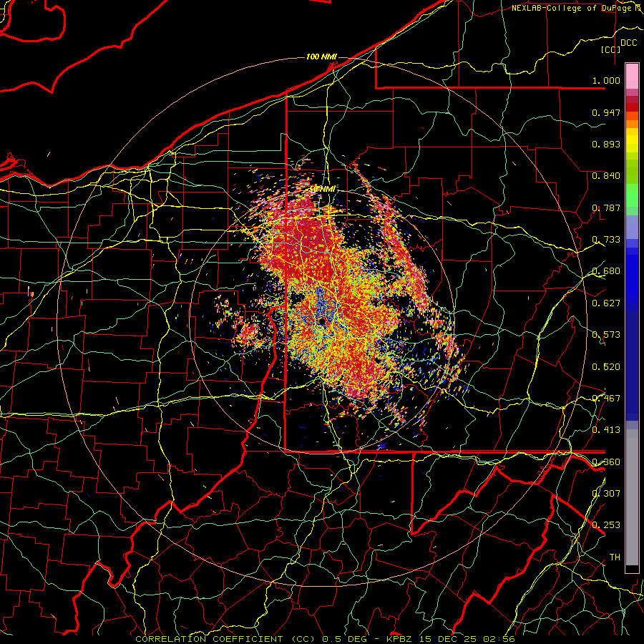Select the 0.787 scale value
Image resolution: width=644 pixels, height=644 pixels.
(606, 208)
